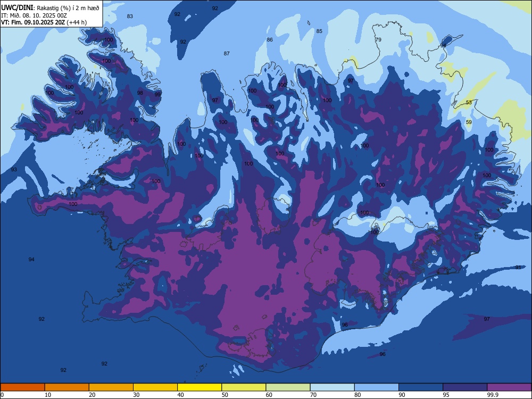This screenshot has height=399, width=532.
Task: Click the bright yellow 40–50 legend swatch
Action: coord(199,387)
